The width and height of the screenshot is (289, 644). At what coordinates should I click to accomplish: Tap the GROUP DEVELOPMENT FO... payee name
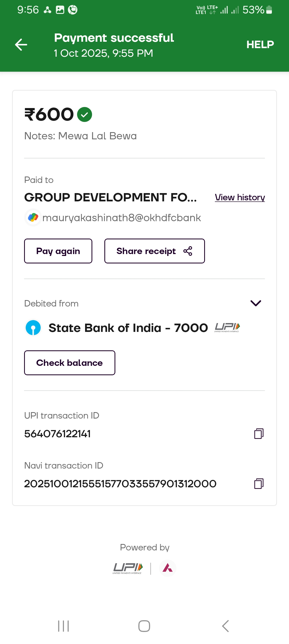(111, 197)
